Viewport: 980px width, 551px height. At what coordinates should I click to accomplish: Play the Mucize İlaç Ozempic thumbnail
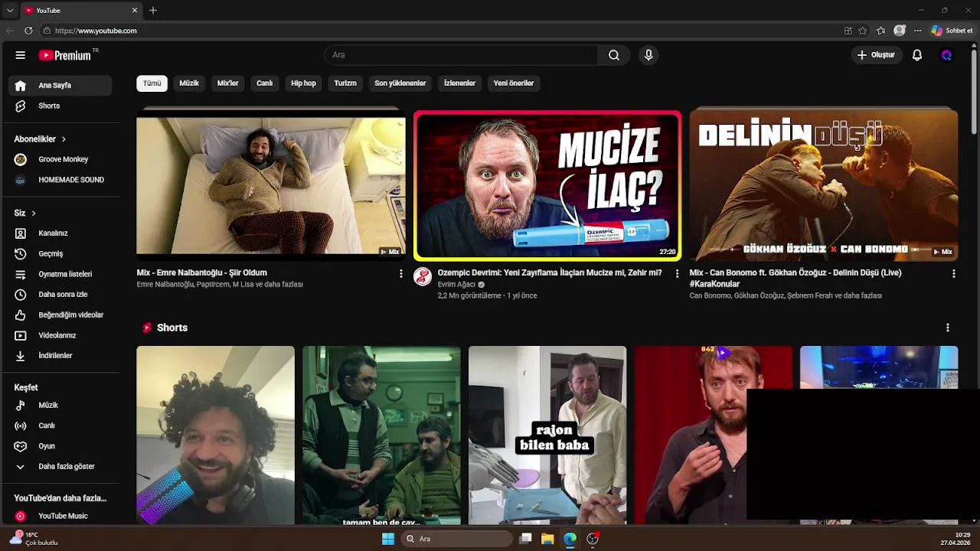[x=547, y=186]
